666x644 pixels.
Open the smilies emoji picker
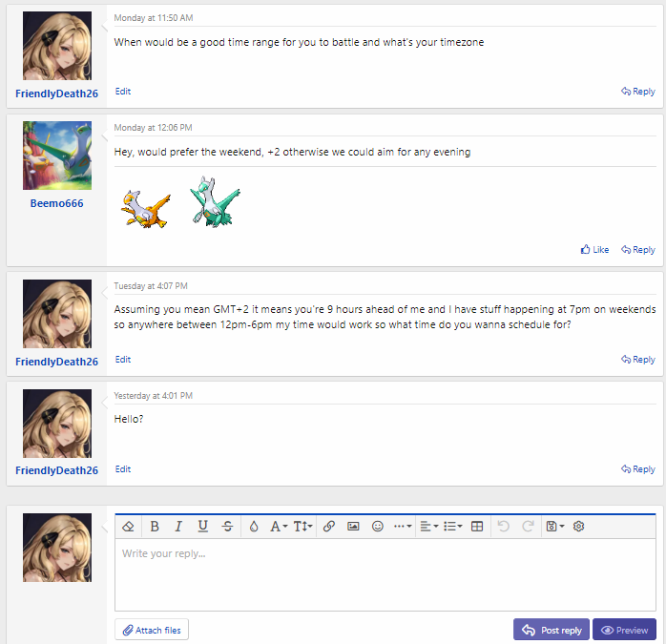pyautogui.click(x=378, y=526)
